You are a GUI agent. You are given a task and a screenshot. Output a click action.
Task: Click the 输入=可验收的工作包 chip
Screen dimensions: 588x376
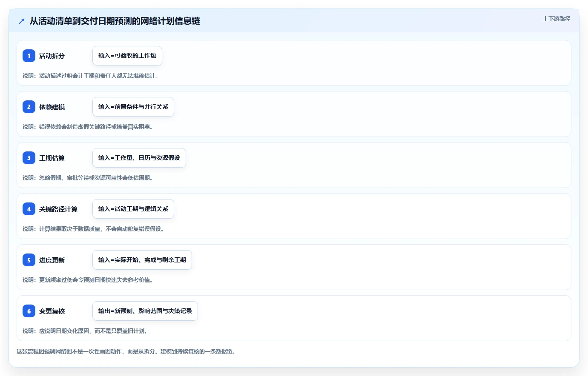[127, 56]
